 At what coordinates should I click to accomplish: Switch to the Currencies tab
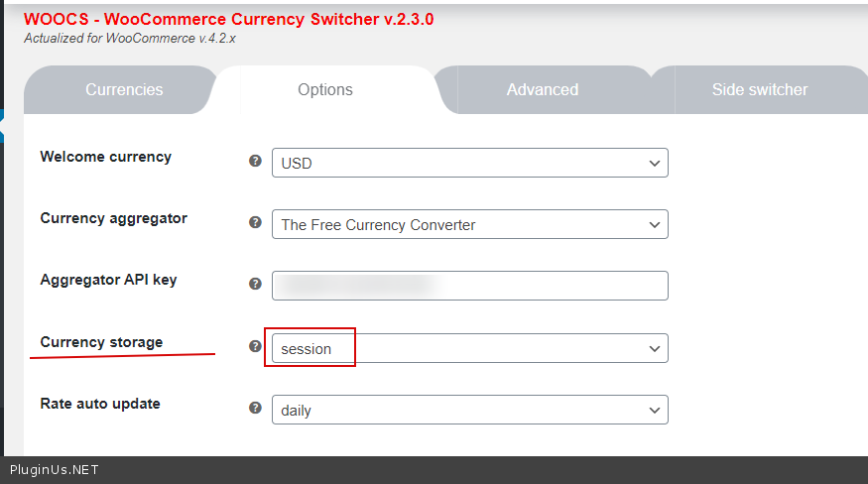(x=124, y=89)
